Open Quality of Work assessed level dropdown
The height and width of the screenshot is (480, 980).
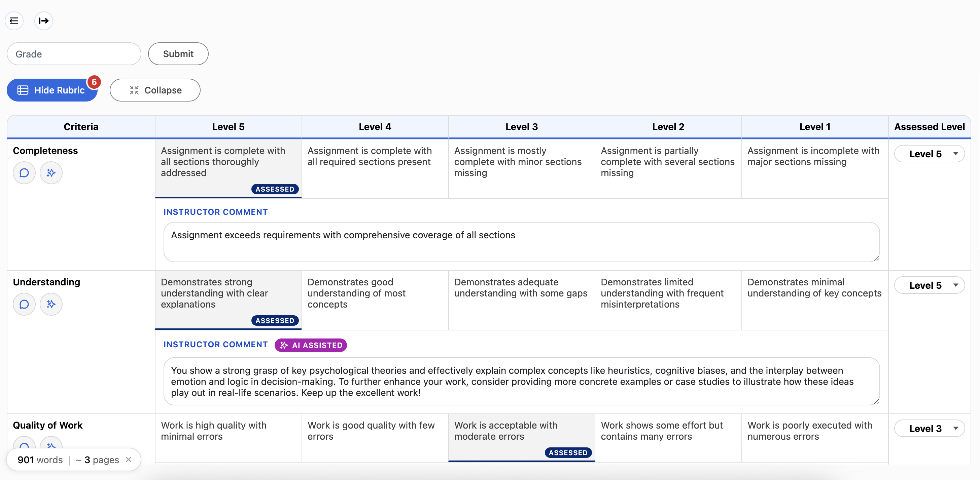coord(929,428)
